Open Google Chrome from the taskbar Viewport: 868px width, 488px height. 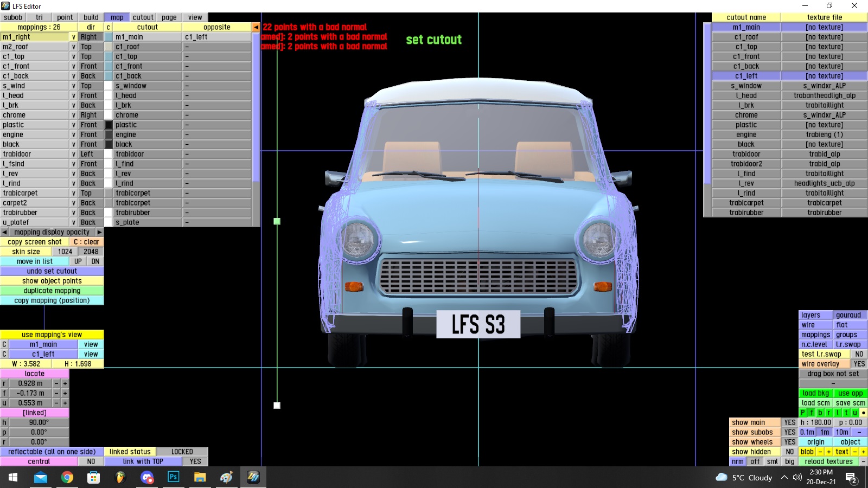(67, 477)
